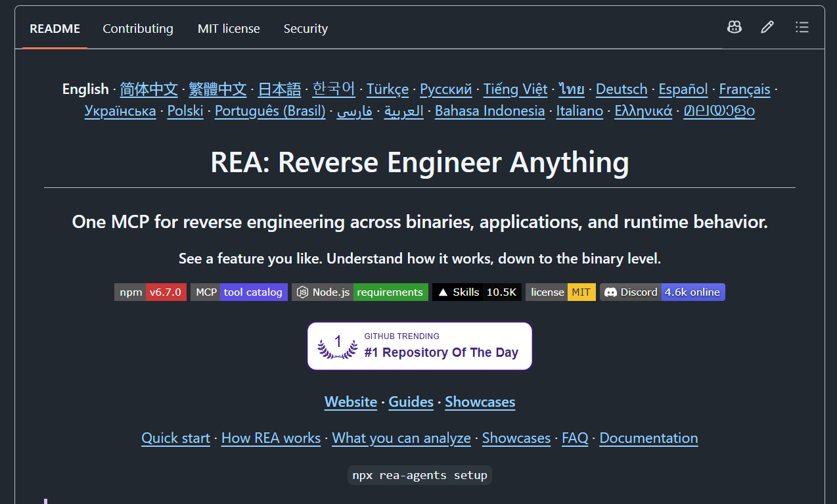
Task: Click the pencil edit file icon
Action: [x=767, y=27]
